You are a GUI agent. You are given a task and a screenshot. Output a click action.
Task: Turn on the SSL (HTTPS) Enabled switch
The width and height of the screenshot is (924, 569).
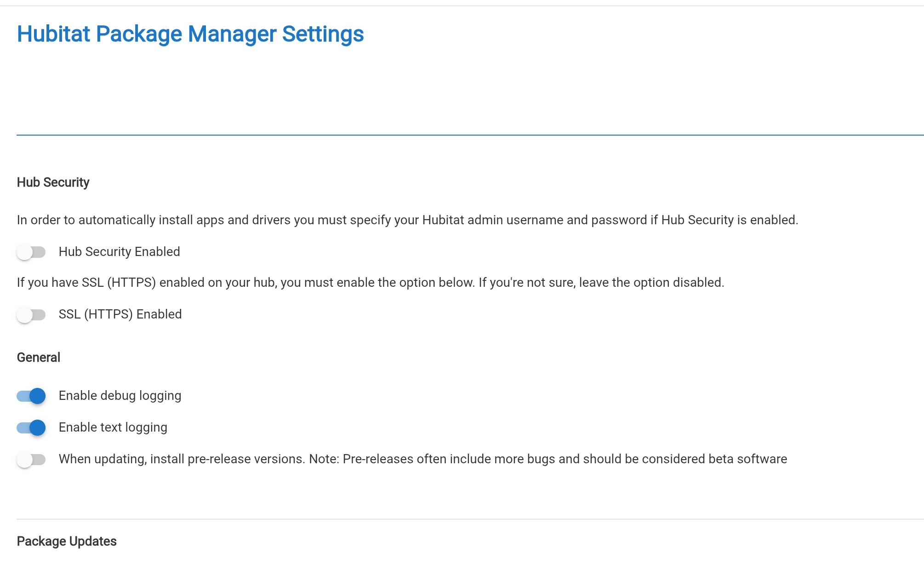coord(31,315)
